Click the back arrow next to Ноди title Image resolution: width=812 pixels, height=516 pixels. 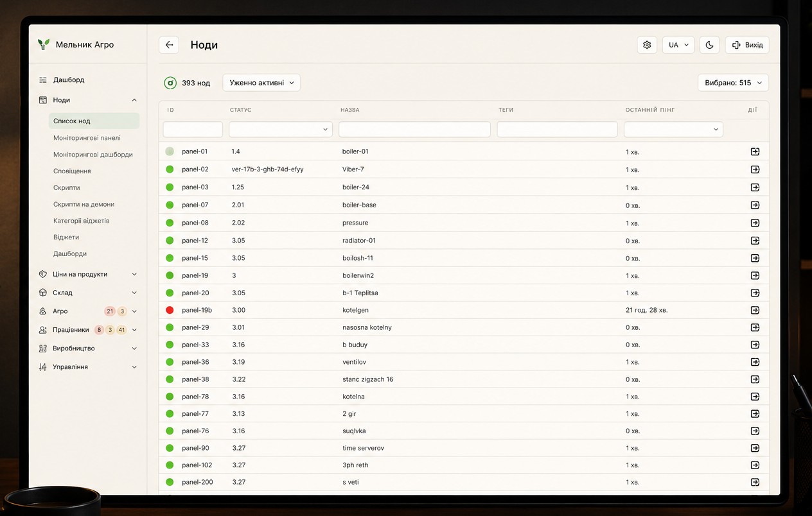pos(169,45)
